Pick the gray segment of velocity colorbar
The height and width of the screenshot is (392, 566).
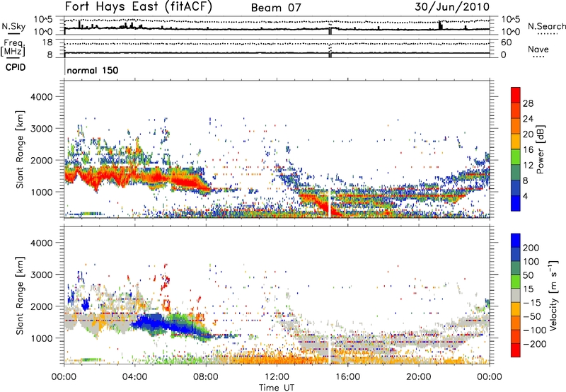pyautogui.click(x=516, y=295)
